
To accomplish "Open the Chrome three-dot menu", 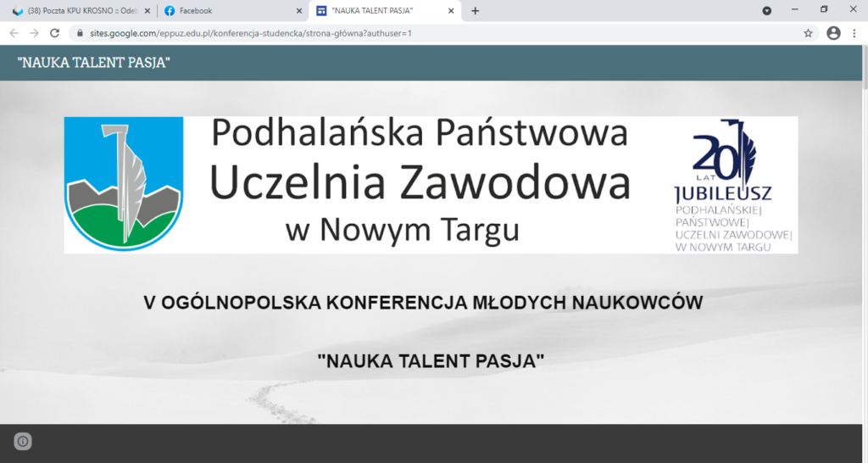I will click(x=854, y=33).
